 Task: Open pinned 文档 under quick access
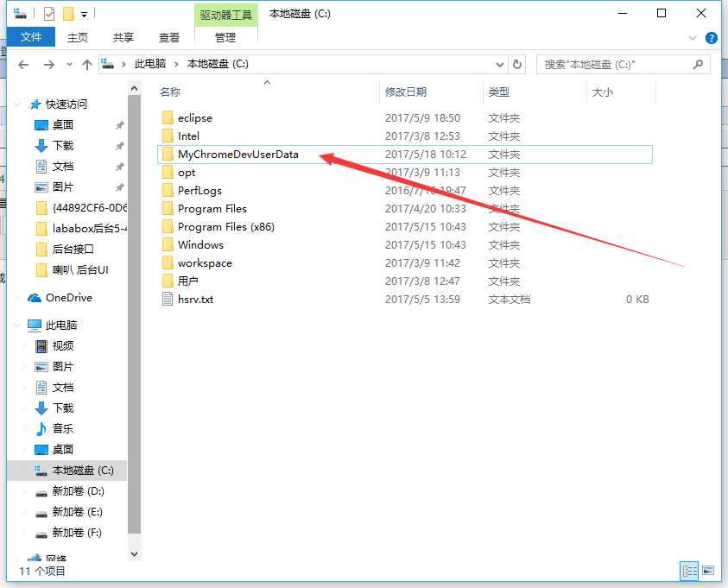point(63,166)
